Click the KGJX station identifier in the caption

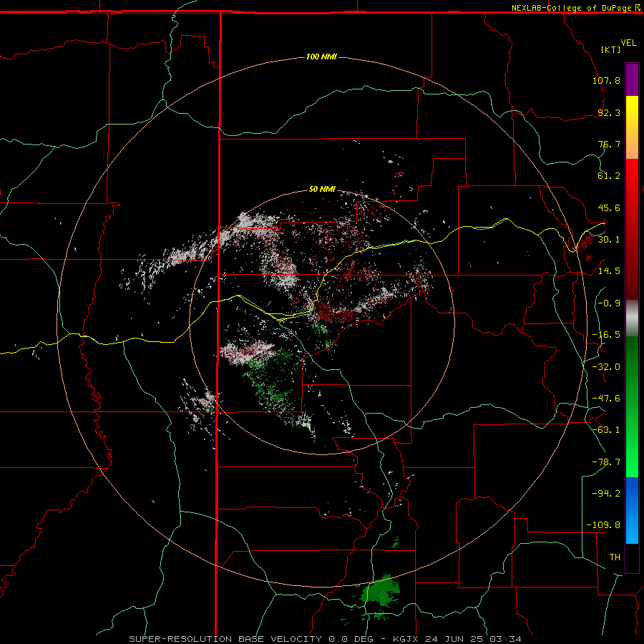(x=406, y=639)
